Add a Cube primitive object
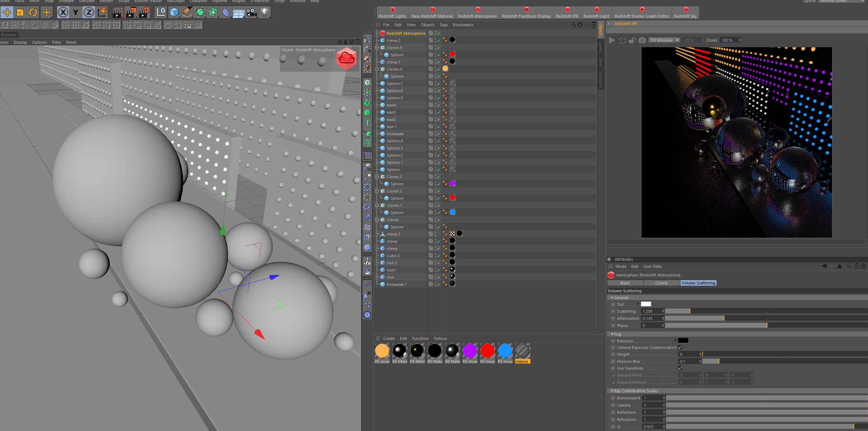The image size is (868, 431). (x=174, y=13)
